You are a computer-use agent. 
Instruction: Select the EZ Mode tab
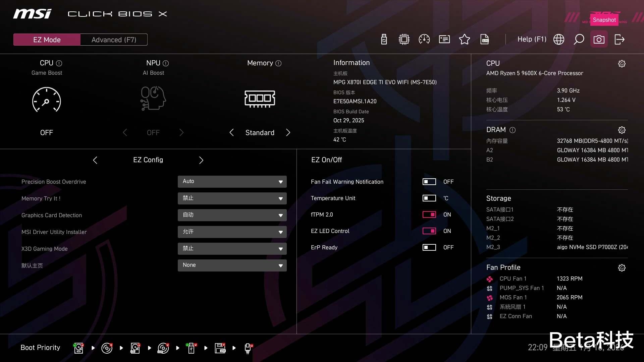(47, 40)
